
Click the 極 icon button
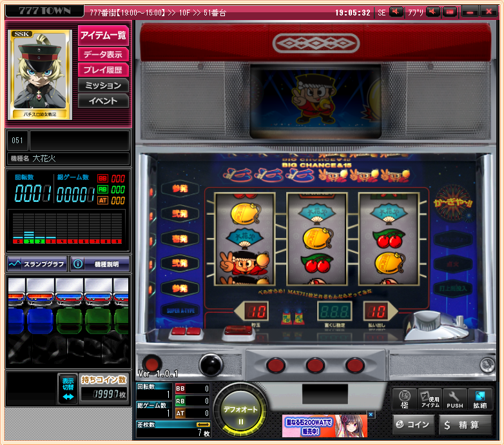405,399
